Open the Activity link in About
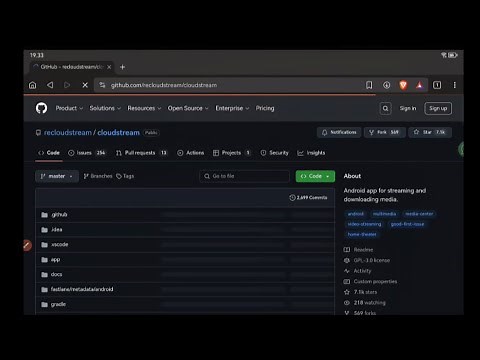 [x=358, y=271]
